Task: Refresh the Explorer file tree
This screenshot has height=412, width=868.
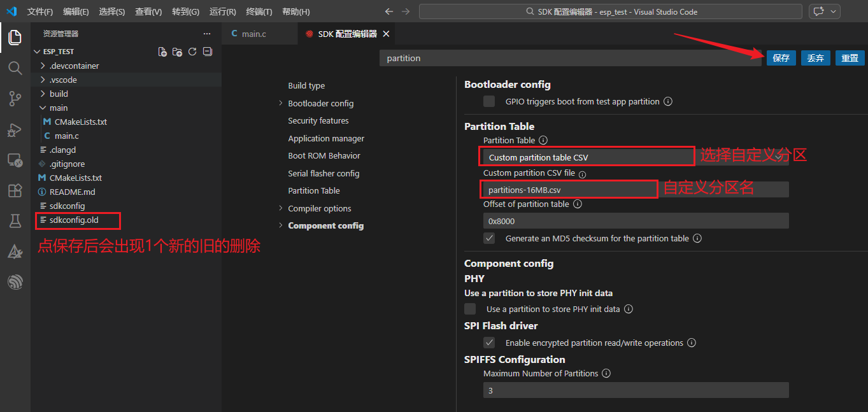Action: (192, 52)
